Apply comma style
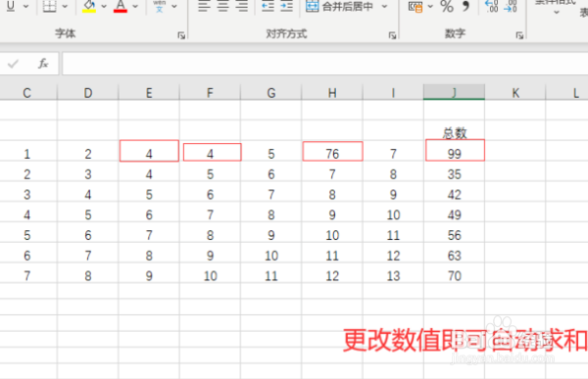The image size is (588, 379). tap(465, 6)
